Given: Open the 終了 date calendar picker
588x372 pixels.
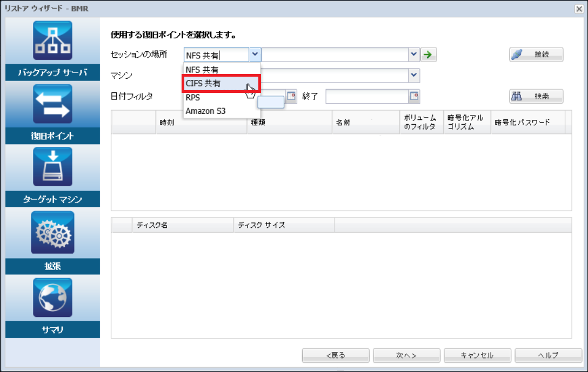Looking at the screenshot, I should coord(414,96).
